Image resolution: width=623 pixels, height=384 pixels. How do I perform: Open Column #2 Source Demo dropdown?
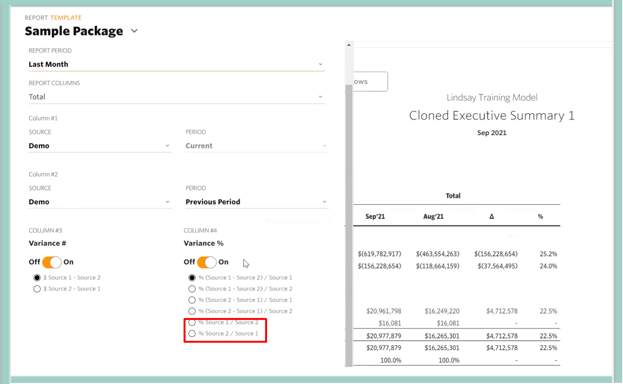tap(100, 202)
